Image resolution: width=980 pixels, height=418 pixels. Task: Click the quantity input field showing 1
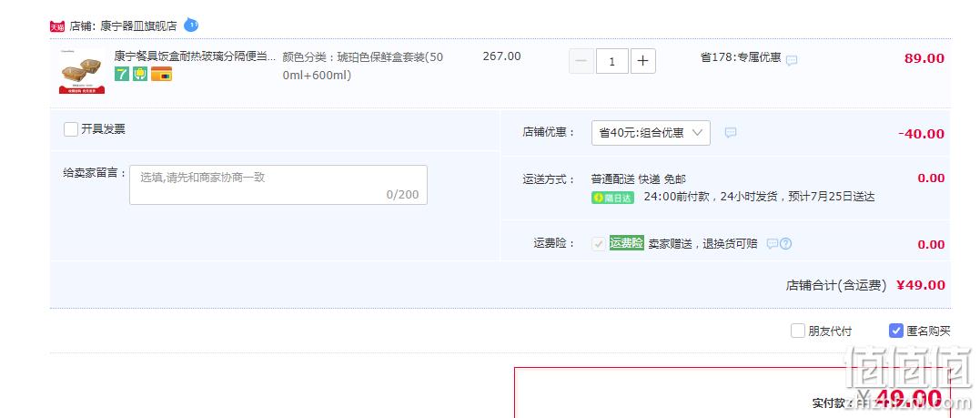[x=611, y=61]
